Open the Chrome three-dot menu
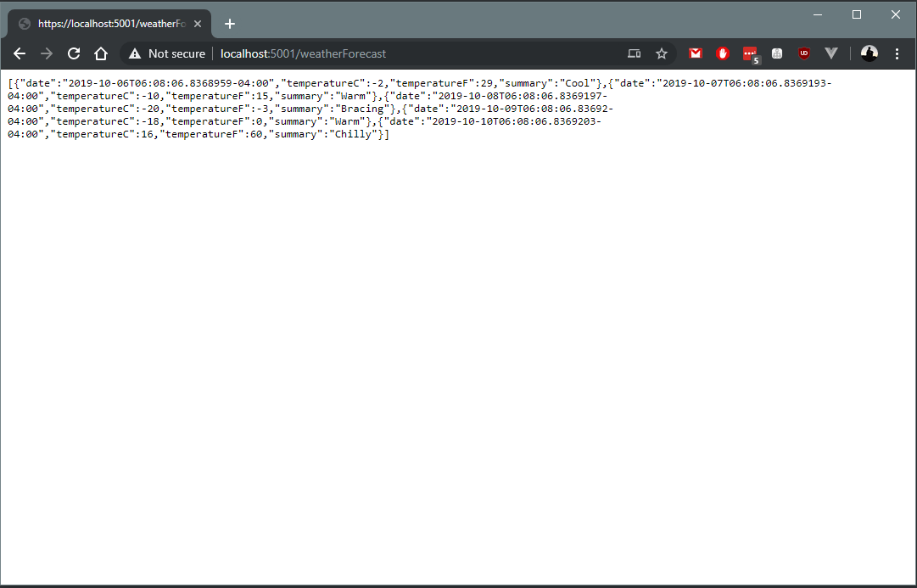 click(897, 53)
